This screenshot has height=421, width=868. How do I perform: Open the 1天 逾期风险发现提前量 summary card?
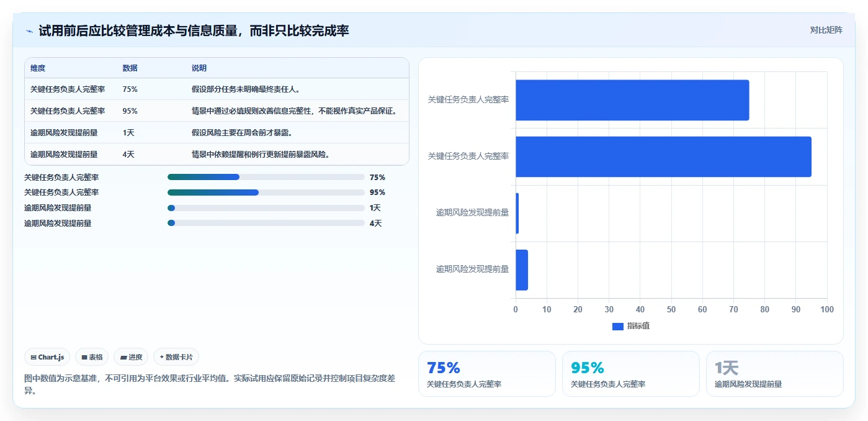click(775, 374)
